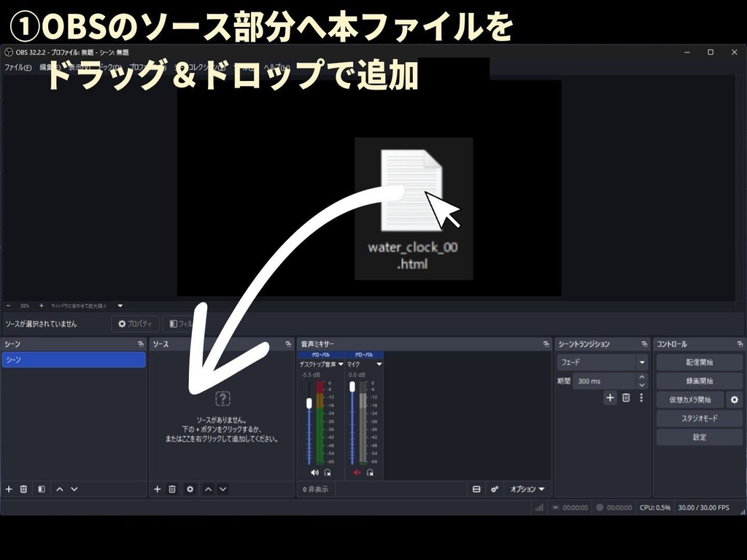
Task: Click the 配信開始 button
Action: (x=700, y=362)
